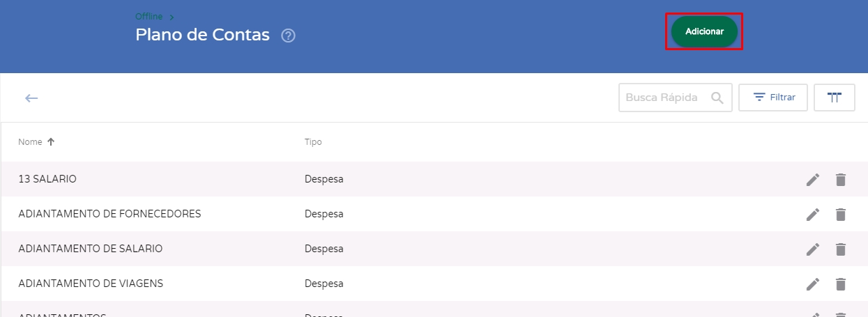Screen dimensions: 868x317
Task: Click the back arrow icon
Action: pos(31,98)
